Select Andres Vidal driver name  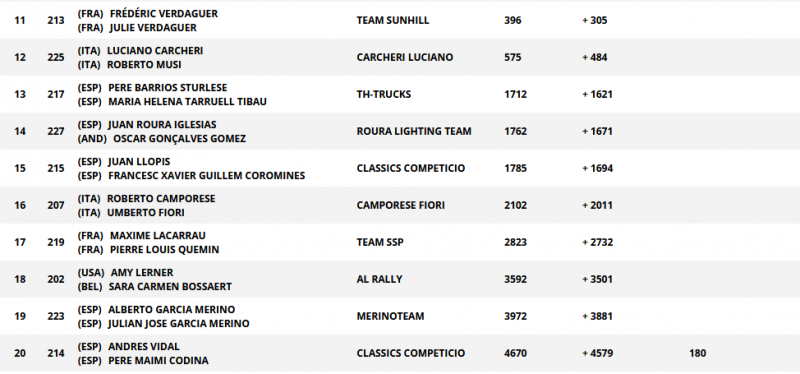[x=144, y=346]
